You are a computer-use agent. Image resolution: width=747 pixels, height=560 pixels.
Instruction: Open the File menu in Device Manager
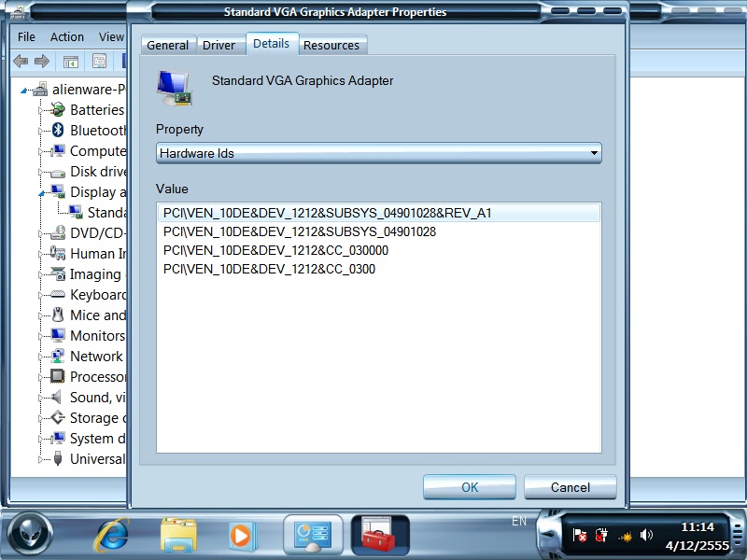click(x=26, y=36)
